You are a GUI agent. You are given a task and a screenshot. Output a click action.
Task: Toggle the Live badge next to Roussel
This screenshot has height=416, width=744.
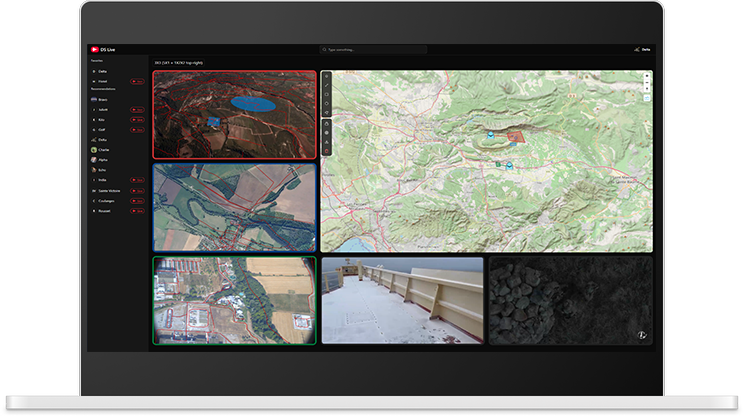[136, 211]
